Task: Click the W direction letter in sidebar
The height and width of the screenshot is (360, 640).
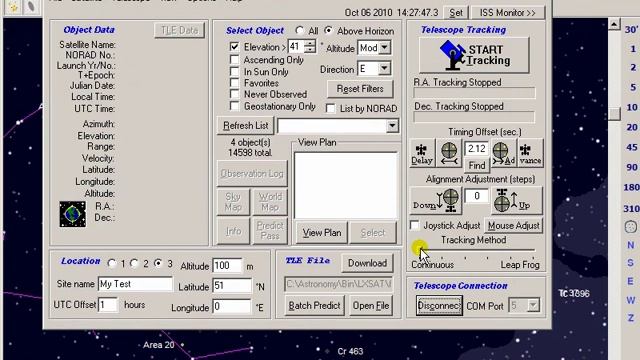Action: coord(631,300)
